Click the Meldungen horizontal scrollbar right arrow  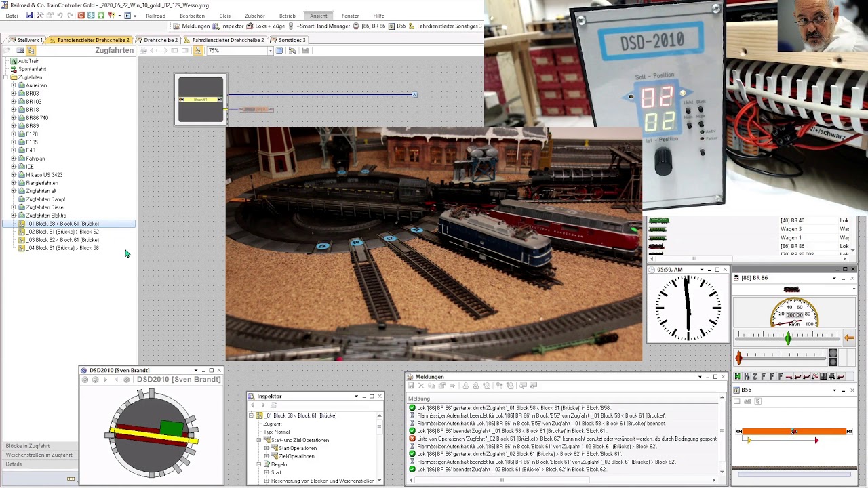coord(713,480)
